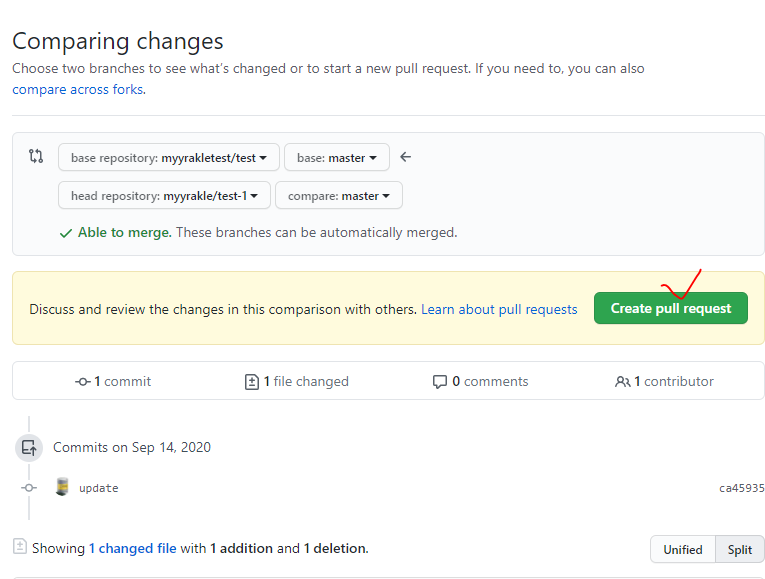Click the commit icon beside 1 commit
The height and width of the screenshot is (579, 765).
pyautogui.click(x=83, y=381)
